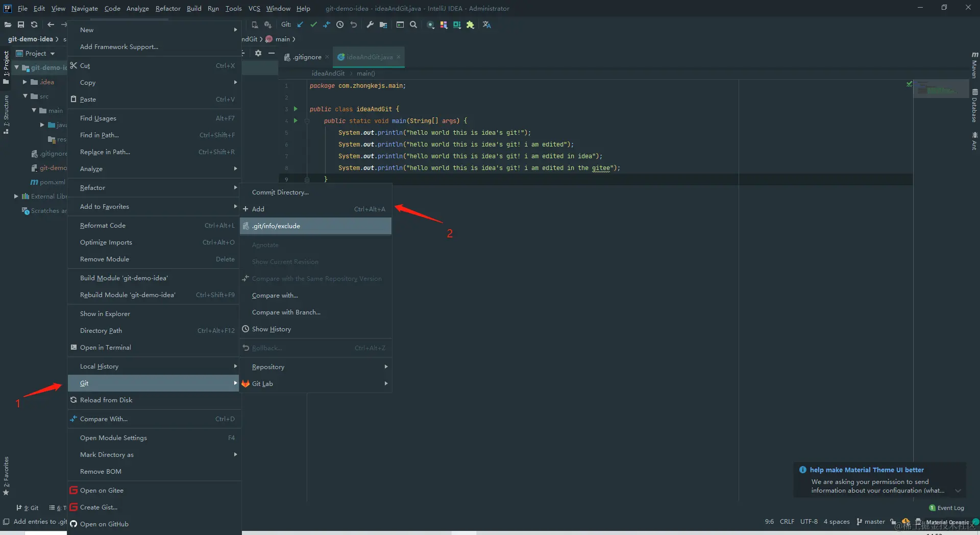Click the pom.xml file in project tree
980x535 pixels.
[48, 182]
